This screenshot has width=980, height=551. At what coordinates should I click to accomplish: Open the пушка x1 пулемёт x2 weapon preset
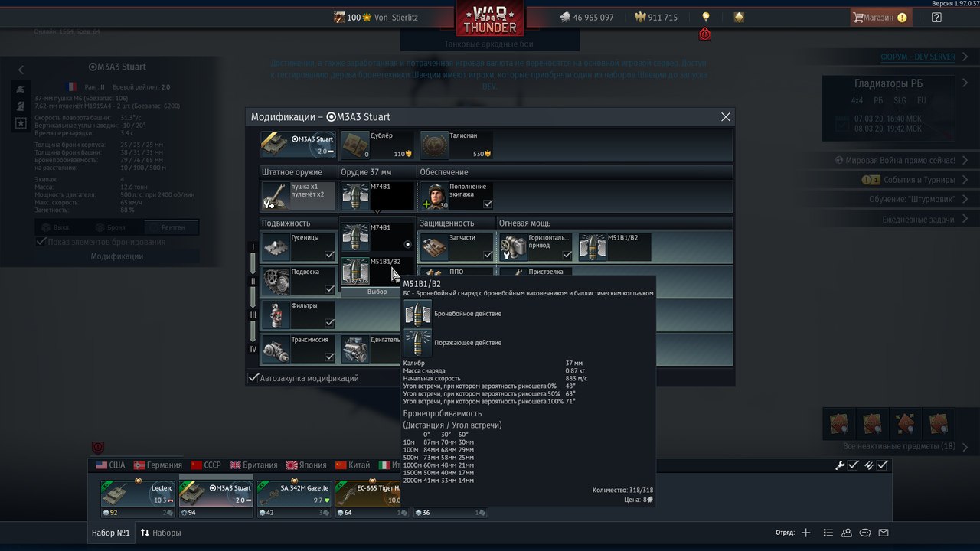point(298,196)
